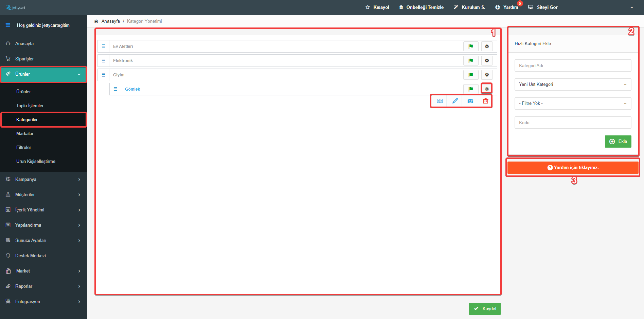
Task: Expand the Raporlar sidebar menu
Action: [x=43, y=286]
